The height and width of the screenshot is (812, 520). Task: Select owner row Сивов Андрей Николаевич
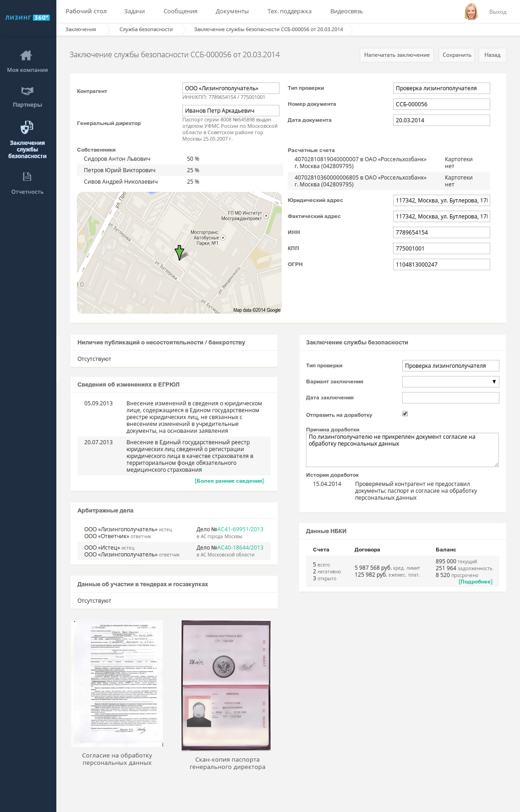coord(180,182)
